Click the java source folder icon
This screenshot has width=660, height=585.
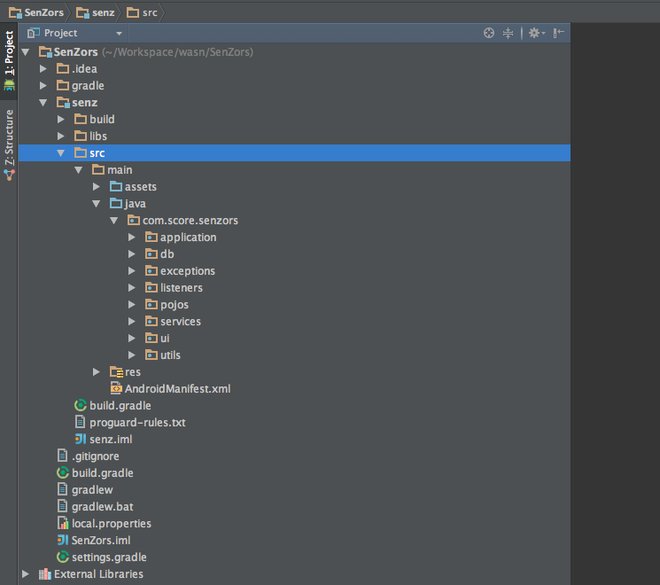click(116, 203)
